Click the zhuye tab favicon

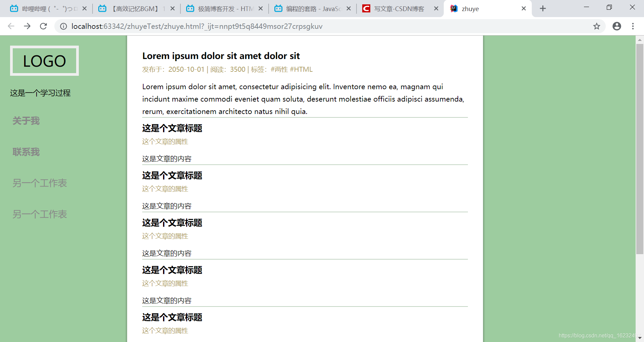click(454, 9)
